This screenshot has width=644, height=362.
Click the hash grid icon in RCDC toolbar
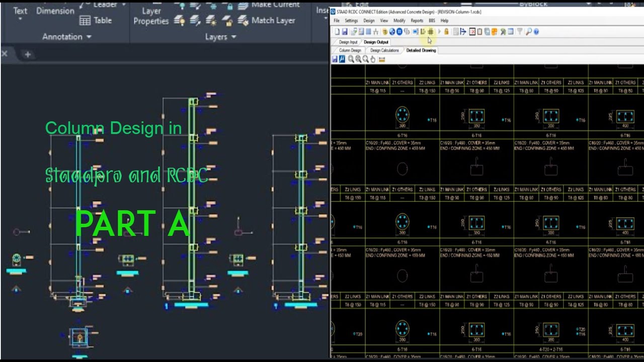coord(431,32)
